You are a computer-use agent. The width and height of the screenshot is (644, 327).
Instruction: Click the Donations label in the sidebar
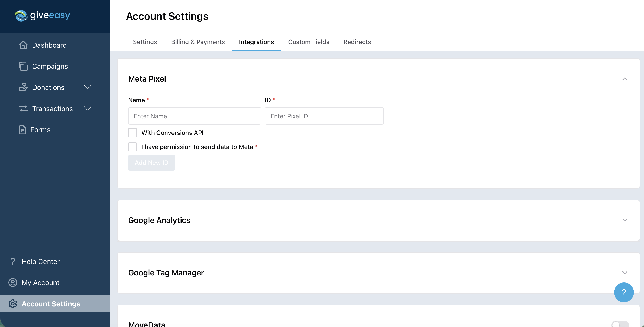[48, 87]
